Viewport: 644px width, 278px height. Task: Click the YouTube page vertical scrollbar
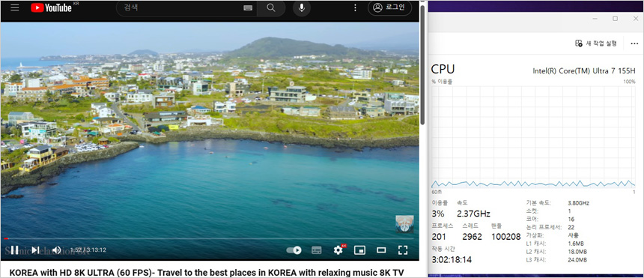(x=422, y=65)
